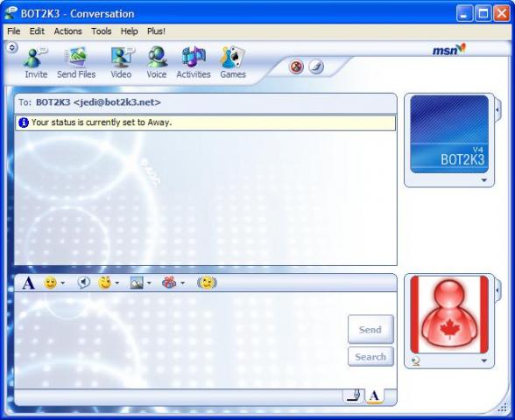Open the Activities toolbar icon

pos(194,62)
